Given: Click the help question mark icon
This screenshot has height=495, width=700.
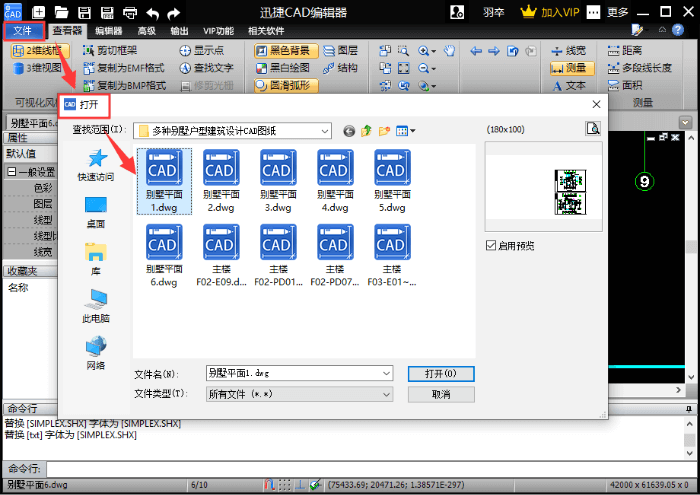Looking at the screenshot, I should [x=678, y=30].
